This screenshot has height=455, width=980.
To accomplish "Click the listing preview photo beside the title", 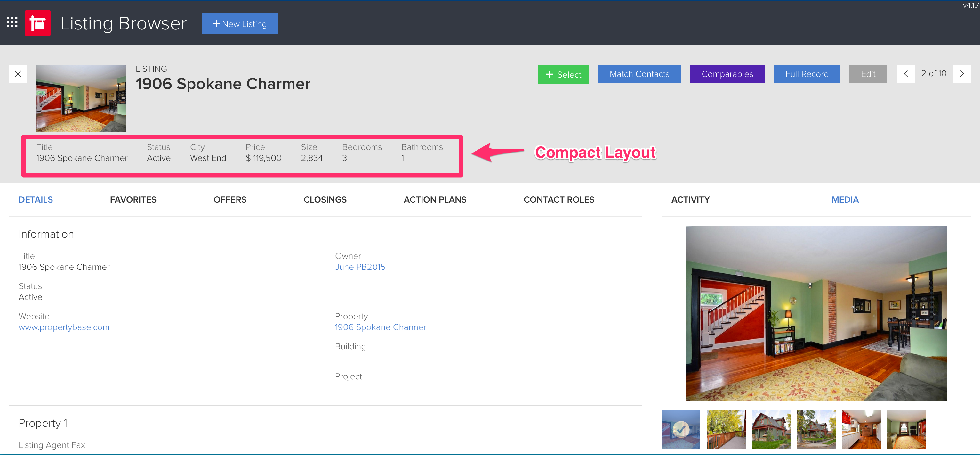I will [81, 98].
